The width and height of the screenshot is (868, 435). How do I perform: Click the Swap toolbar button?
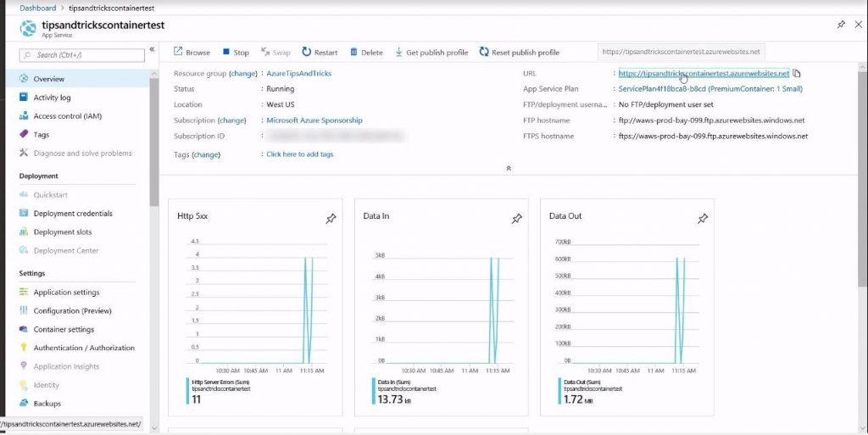pos(275,52)
